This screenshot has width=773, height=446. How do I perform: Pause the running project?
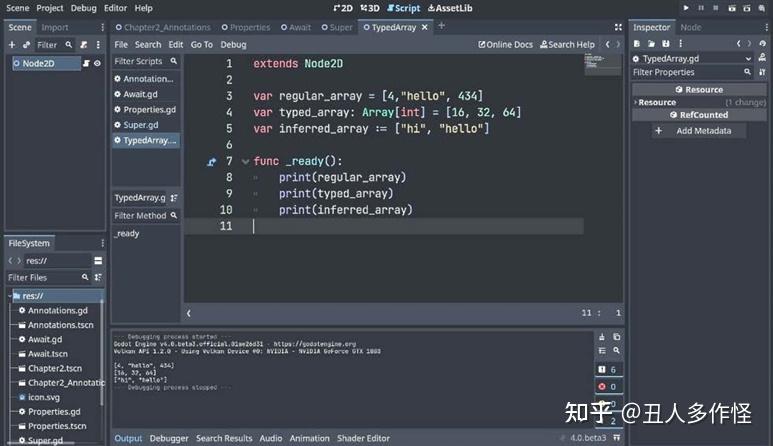(x=701, y=8)
